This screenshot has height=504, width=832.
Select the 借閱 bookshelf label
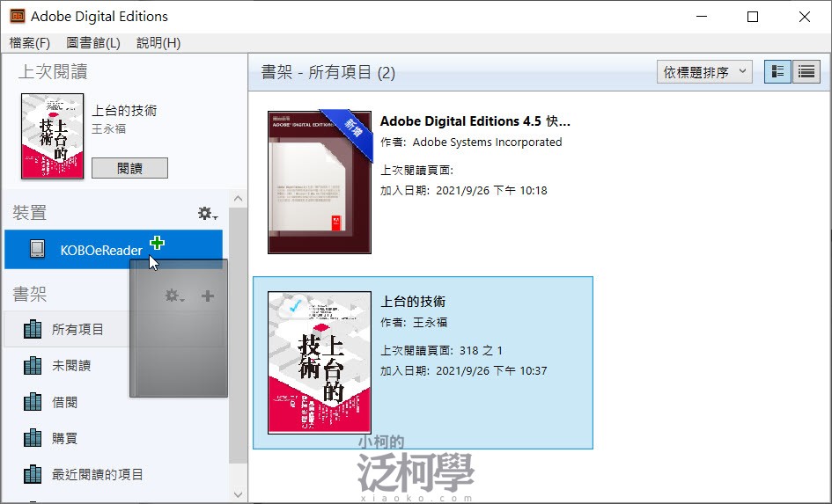click(x=65, y=402)
